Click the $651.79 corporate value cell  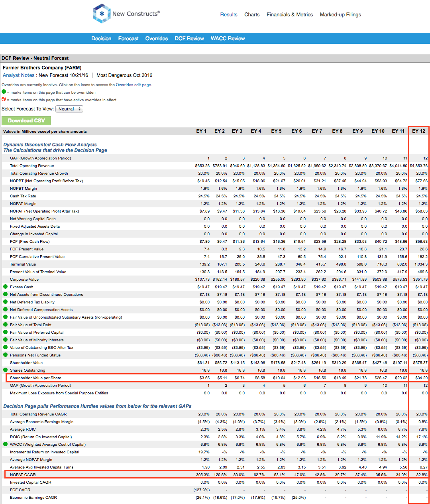(x=420, y=280)
